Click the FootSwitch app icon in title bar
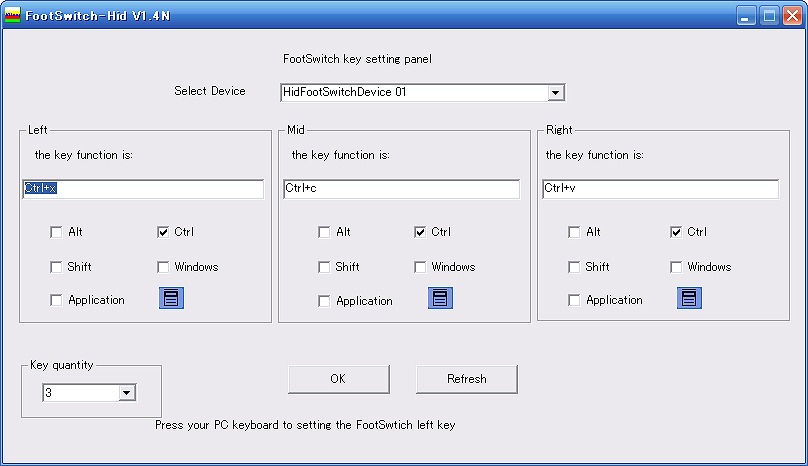This screenshot has height=466, width=808. (13, 15)
